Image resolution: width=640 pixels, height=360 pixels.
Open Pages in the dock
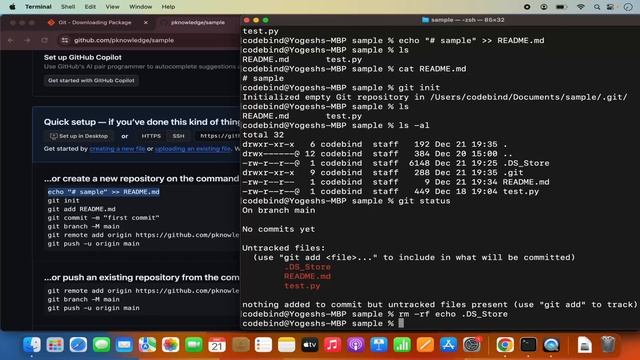(x=425, y=345)
